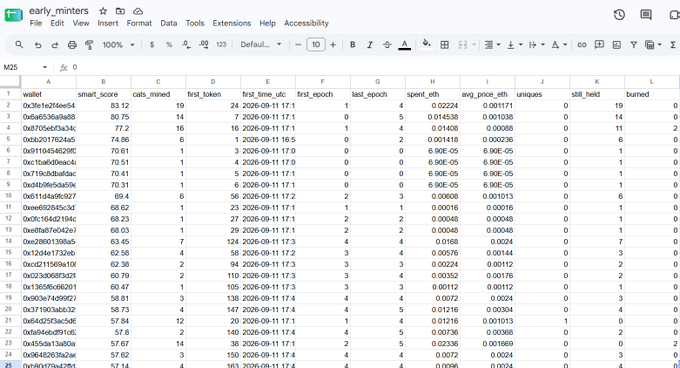Open the fill color picker
This screenshot has height=368, width=680.
(427, 45)
